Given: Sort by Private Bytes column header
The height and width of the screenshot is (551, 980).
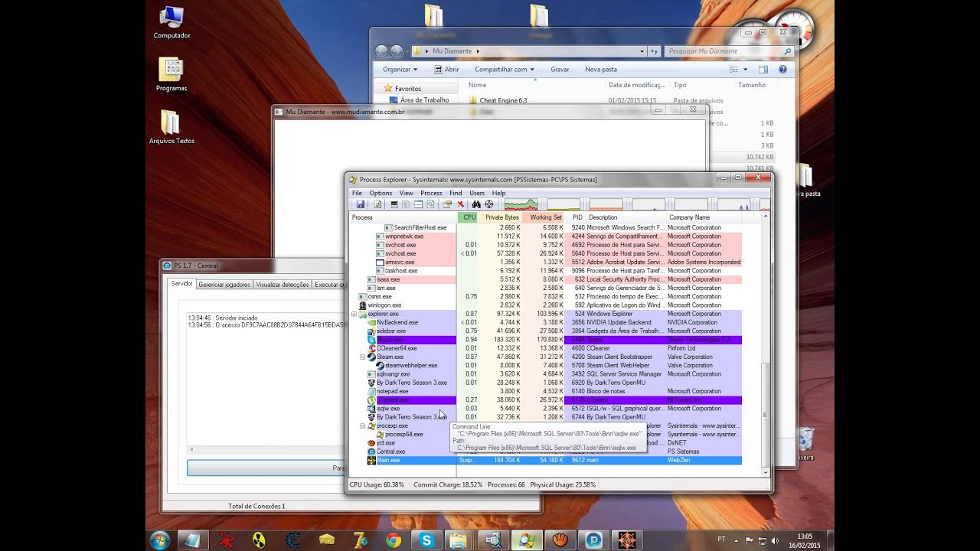Looking at the screenshot, I should point(501,217).
